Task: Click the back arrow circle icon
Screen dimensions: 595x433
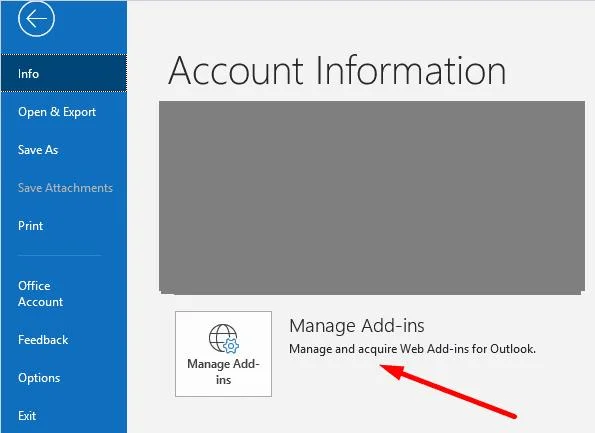Action: click(36, 18)
